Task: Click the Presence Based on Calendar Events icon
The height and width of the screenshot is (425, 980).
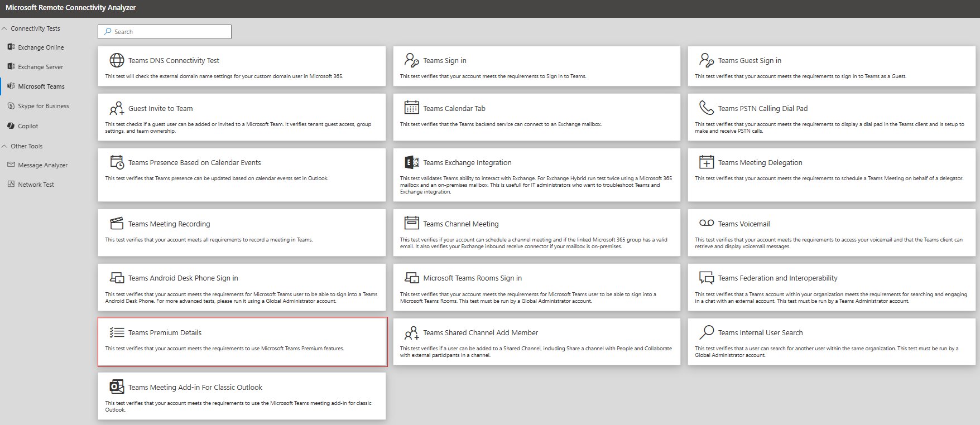Action: pyautogui.click(x=117, y=162)
